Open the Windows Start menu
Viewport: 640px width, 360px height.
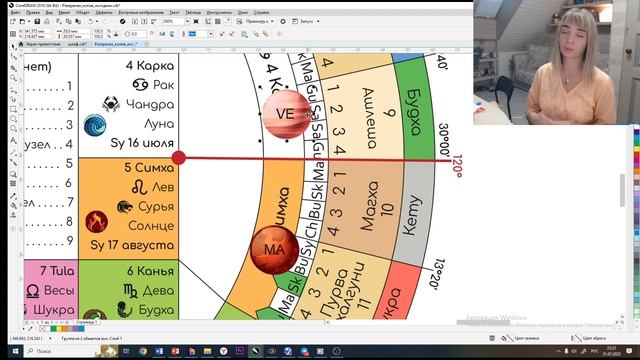coord(15,351)
